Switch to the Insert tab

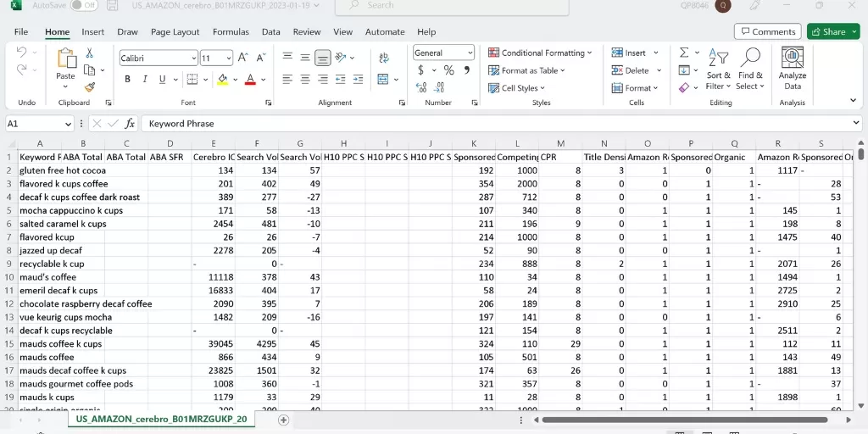[x=93, y=31]
